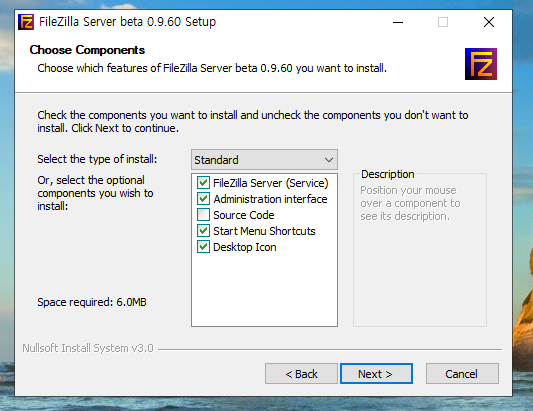Select FileZilla Server (Service) item label
This screenshot has height=411, width=533.
pyautogui.click(x=271, y=183)
